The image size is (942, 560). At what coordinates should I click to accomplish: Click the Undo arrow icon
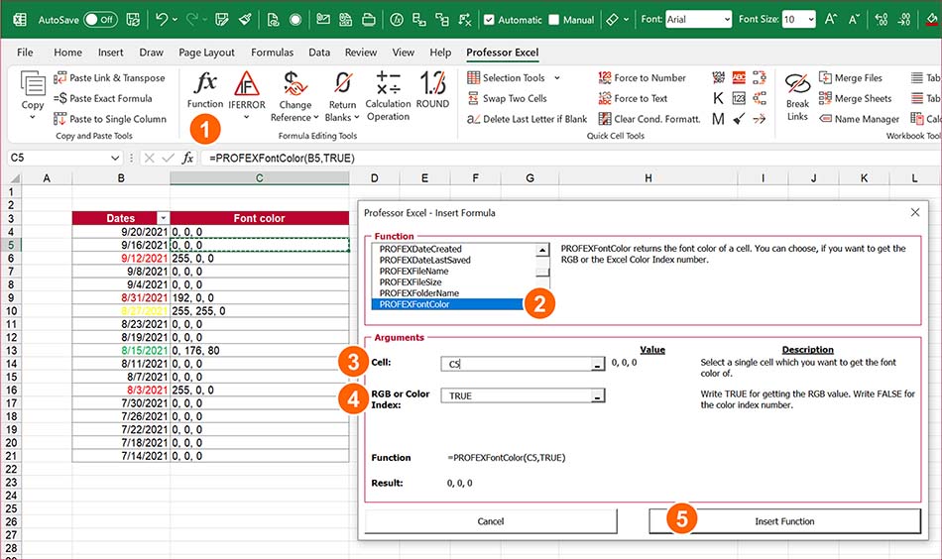(x=161, y=19)
